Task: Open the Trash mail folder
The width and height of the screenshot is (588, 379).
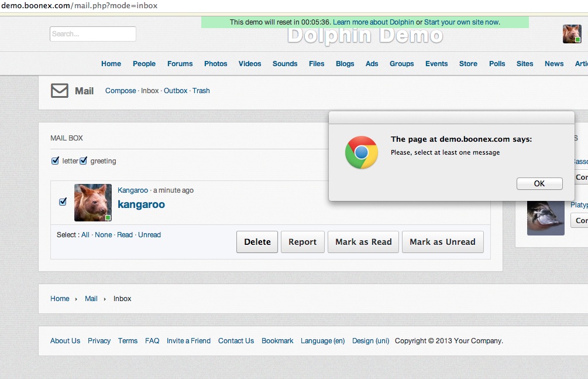Action: pos(201,91)
